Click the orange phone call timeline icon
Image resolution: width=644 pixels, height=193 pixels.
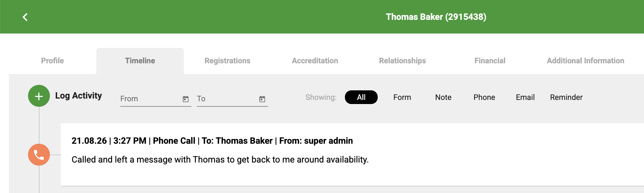click(39, 155)
